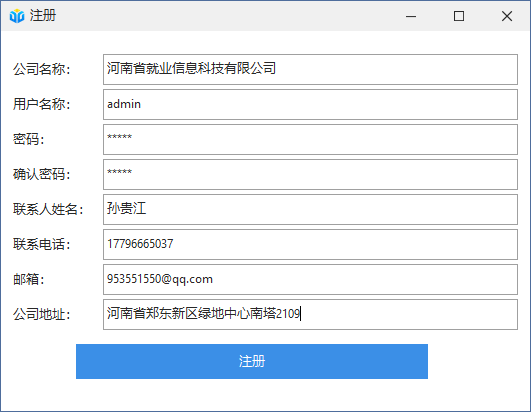The width and height of the screenshot is (531, 412).
Task: Focus the 公司名称 input field
Action: 310,69
